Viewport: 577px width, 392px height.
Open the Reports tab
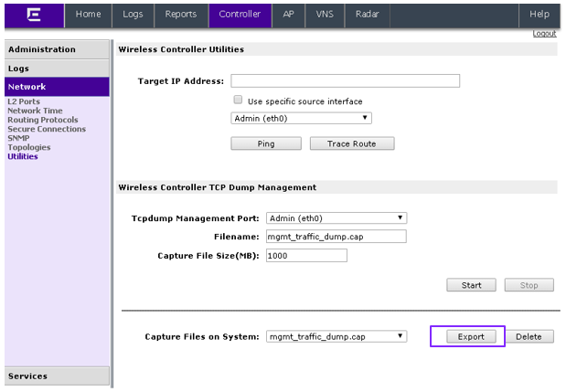pos(181,15)
